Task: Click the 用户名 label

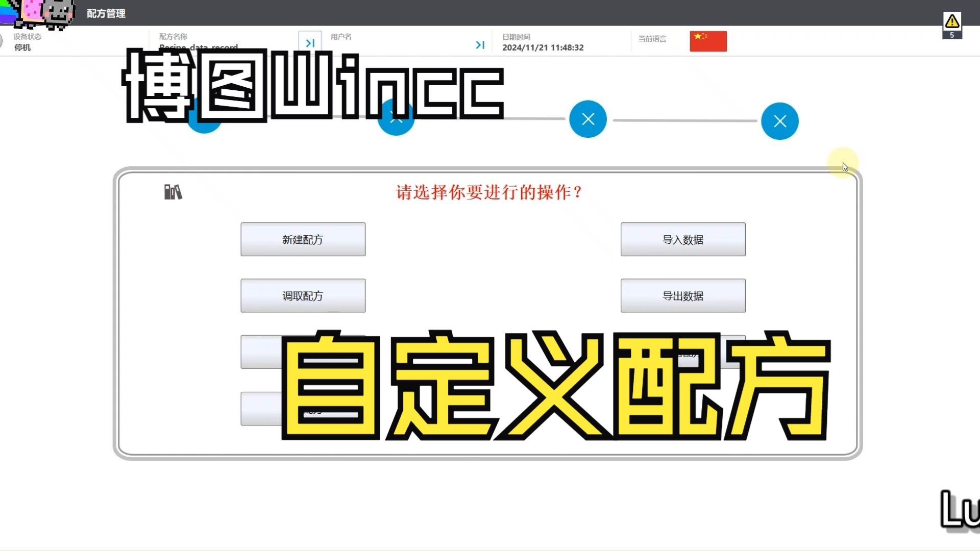Action: tap(341, 37)
